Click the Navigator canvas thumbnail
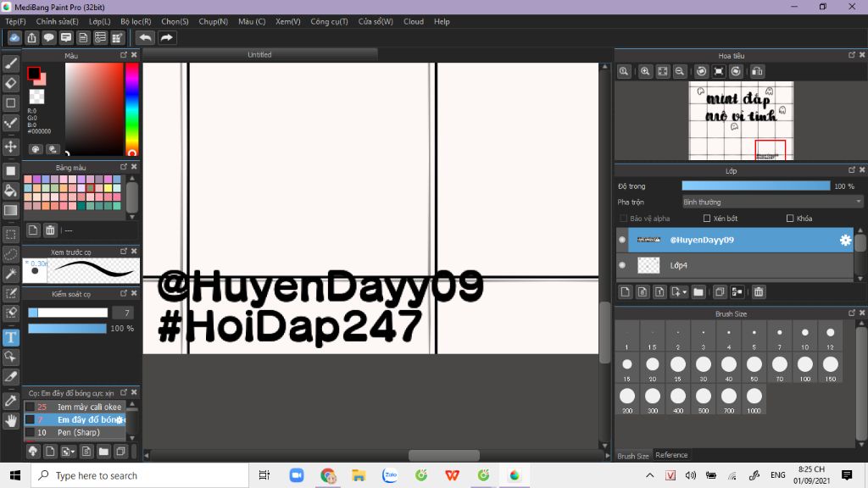The image size is (868, 488). [x=741, y=120]
